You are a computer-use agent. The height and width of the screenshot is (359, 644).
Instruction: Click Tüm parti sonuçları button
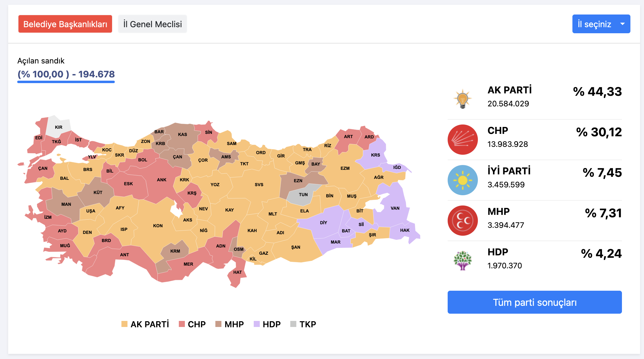(x=534, y=302)
